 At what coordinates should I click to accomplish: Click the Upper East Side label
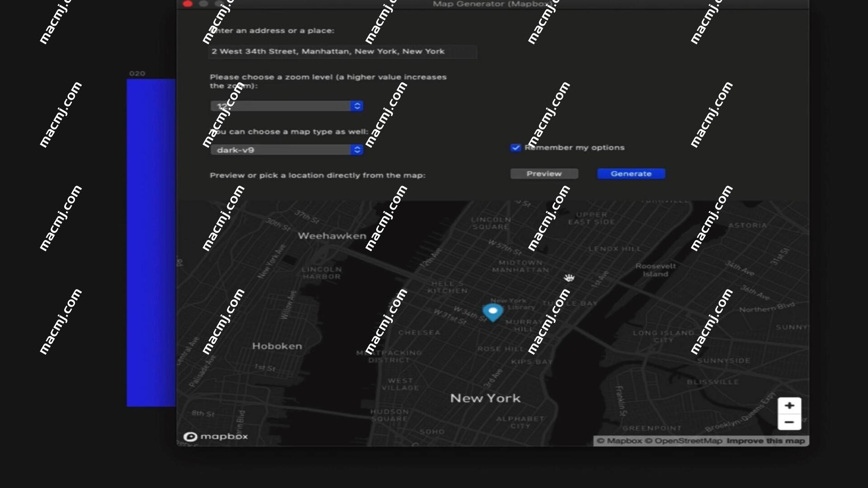click(x=591, y=218)
